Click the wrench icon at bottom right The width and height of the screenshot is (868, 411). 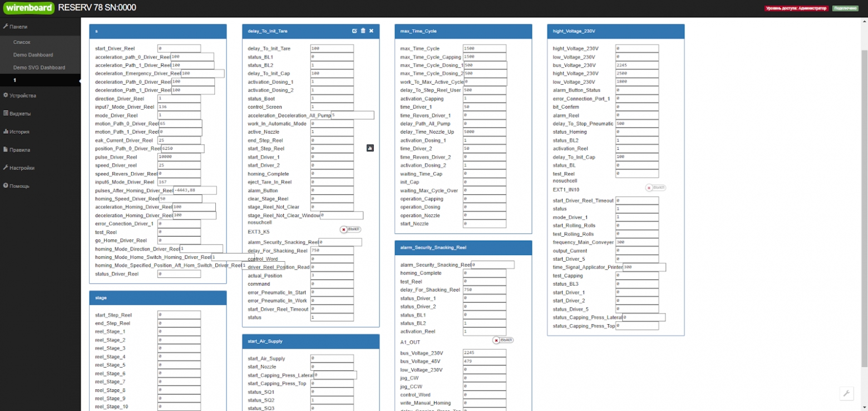coord(846,393)
